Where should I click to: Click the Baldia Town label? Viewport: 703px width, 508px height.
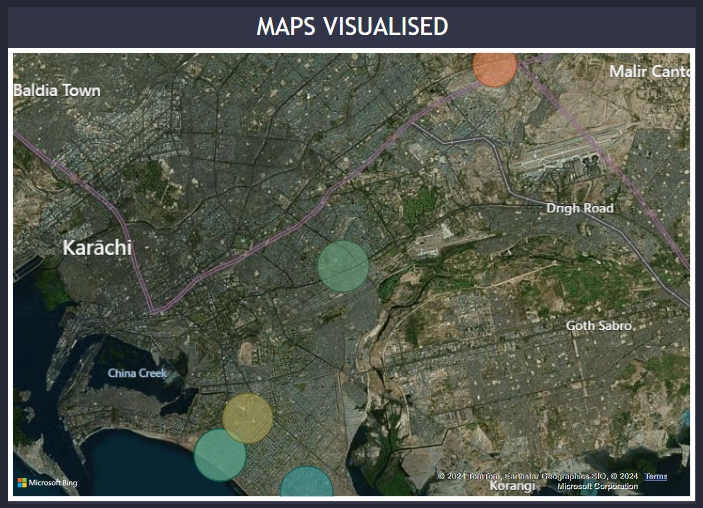tap(57, 90)
